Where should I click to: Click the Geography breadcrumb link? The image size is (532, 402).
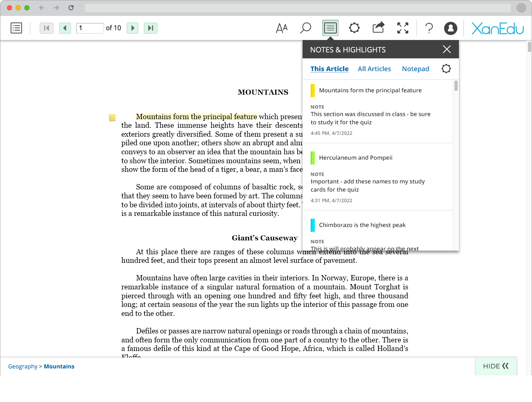click(x=23, y=366)
